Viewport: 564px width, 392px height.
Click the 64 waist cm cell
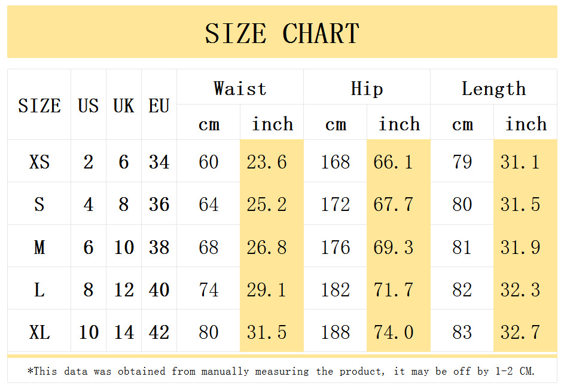[x=209, y=203]
